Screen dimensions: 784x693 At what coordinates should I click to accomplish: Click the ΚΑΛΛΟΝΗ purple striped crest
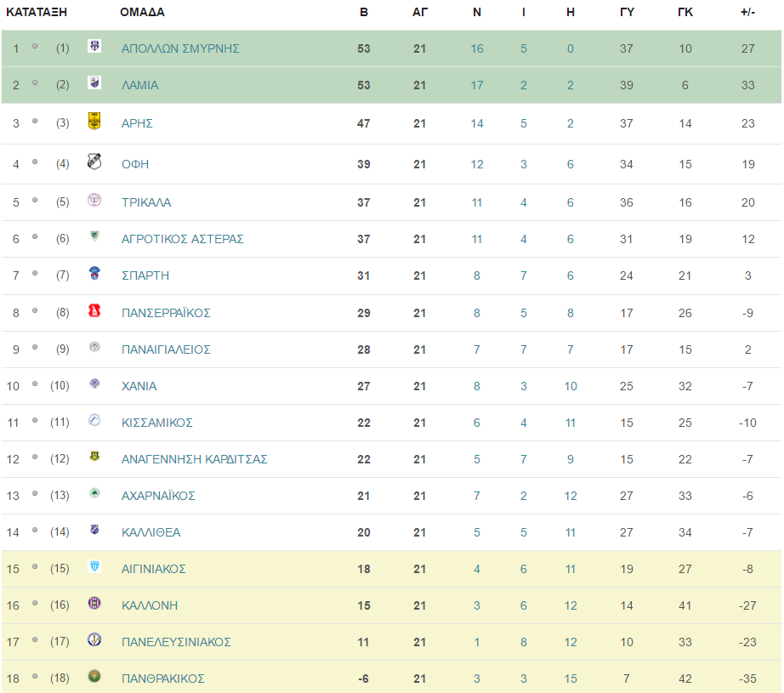click(94, 603)
